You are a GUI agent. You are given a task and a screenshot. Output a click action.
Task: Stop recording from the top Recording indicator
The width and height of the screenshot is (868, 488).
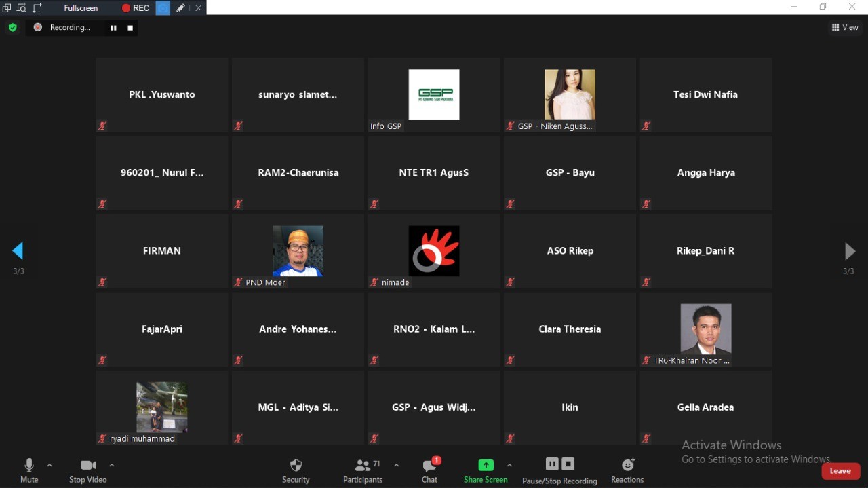point(130,28)
